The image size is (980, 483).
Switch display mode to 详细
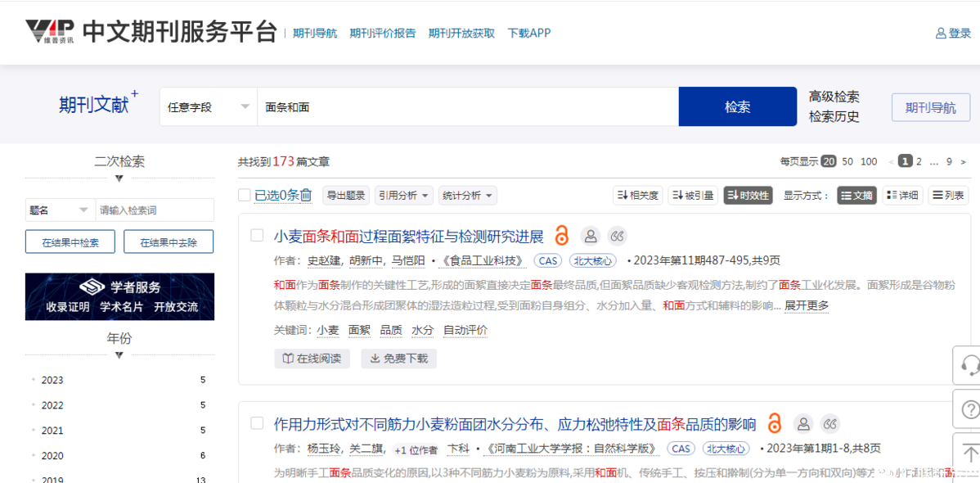coord(902,195)
